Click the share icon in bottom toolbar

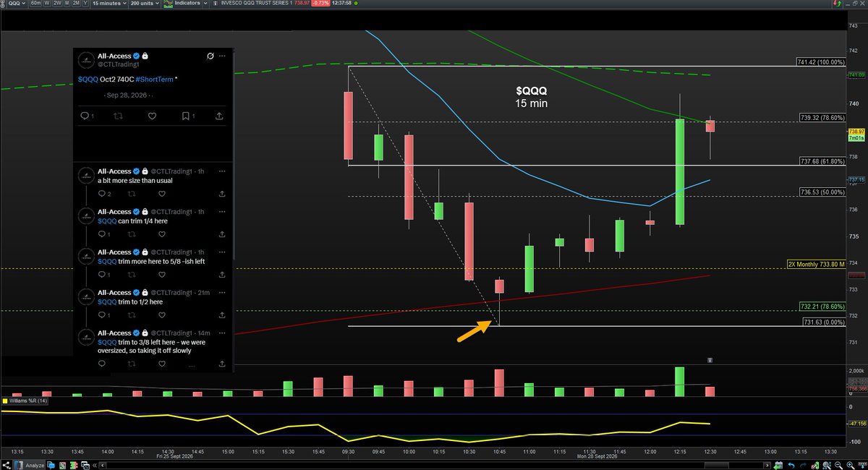pyautogui.click(x=7, y=465)
